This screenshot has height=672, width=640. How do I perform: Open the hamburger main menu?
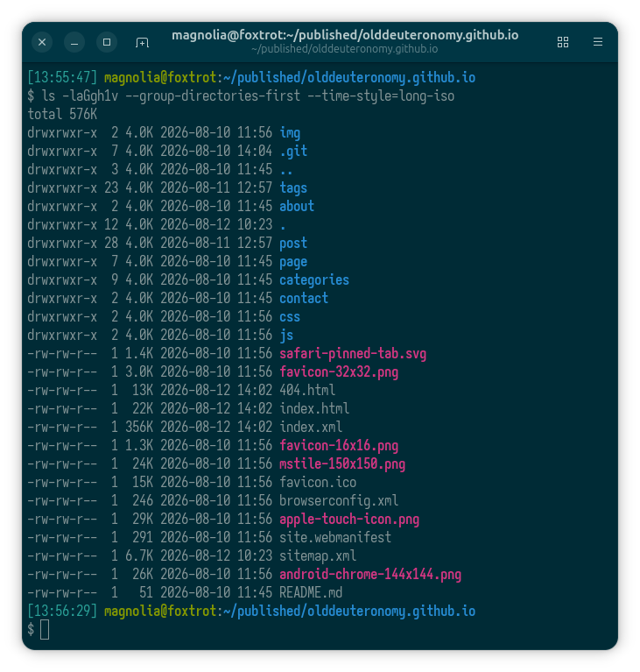598,42
